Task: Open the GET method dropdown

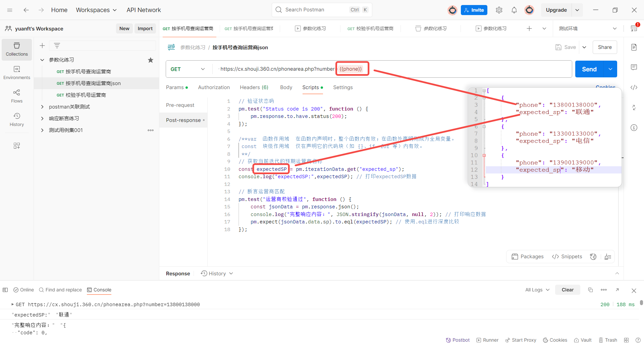Action: (188, 69)
